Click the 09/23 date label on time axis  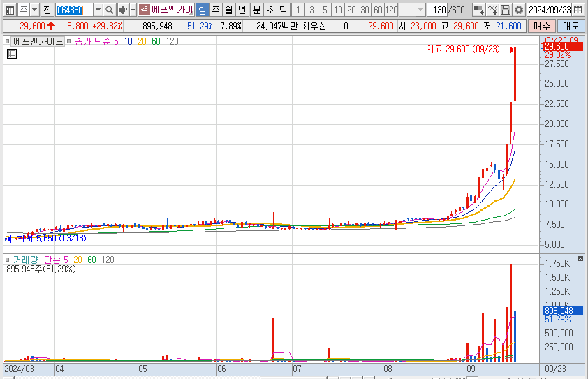pyautogui.click(x=555, y=369)
